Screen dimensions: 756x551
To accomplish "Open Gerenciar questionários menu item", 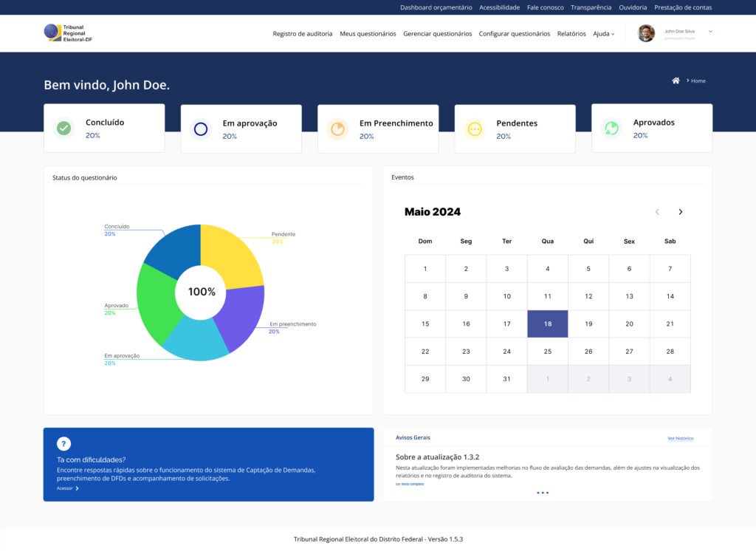I will coord(437,34).
